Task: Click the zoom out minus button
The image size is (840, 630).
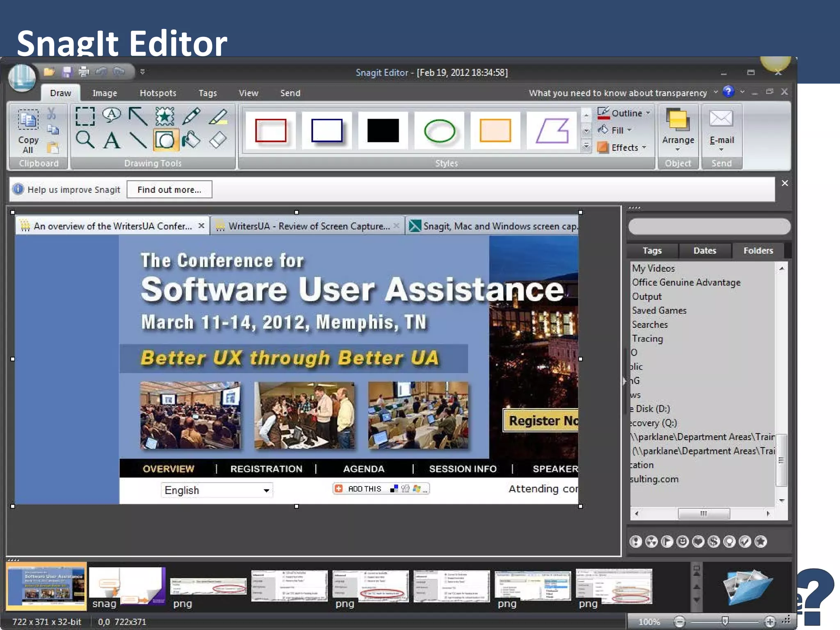Action: tap(680, 622)
